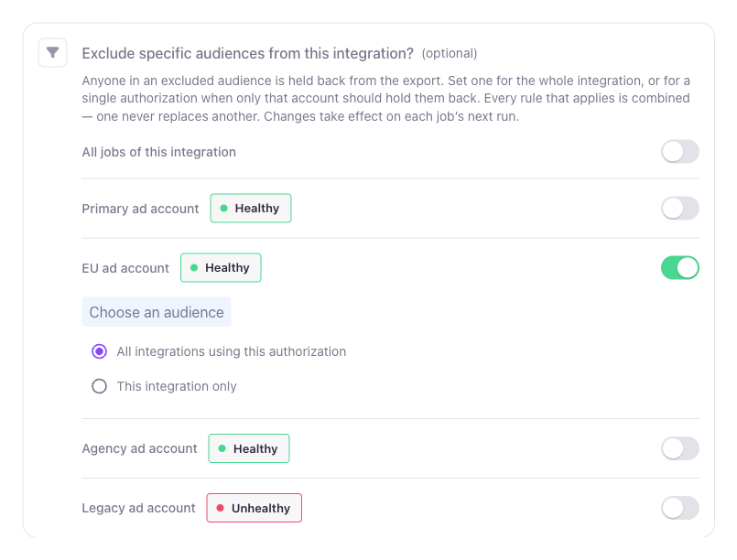Click the description paragraph starting 'Anyone in an excluded audience'
Viewport: 737px width, 560px height.
[385, 99]
